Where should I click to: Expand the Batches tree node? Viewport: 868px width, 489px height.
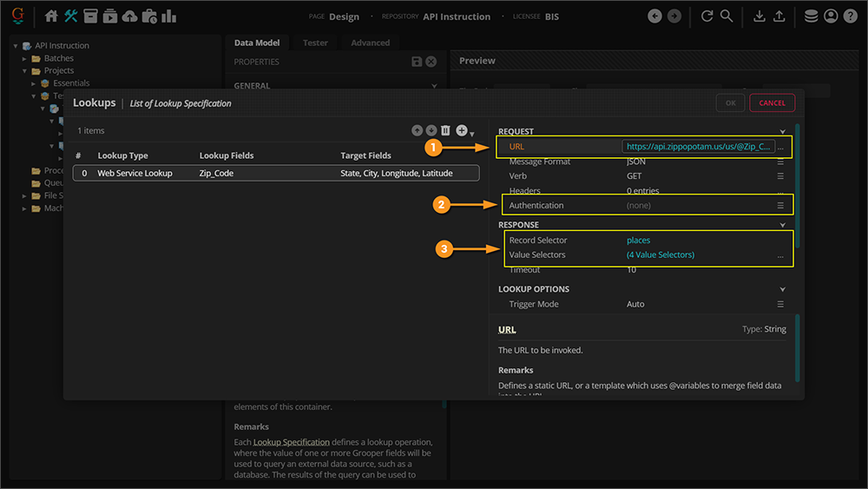(25, 58)
